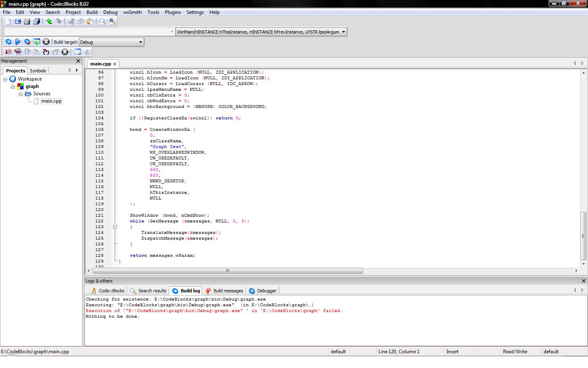Click the Save all files icon

[x=37, y=22]
